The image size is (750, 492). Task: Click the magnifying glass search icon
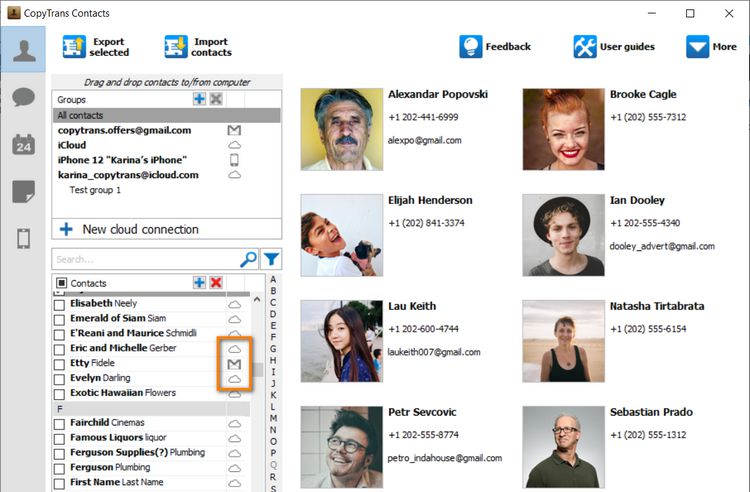pyautogui.click(x=248, y=259)
